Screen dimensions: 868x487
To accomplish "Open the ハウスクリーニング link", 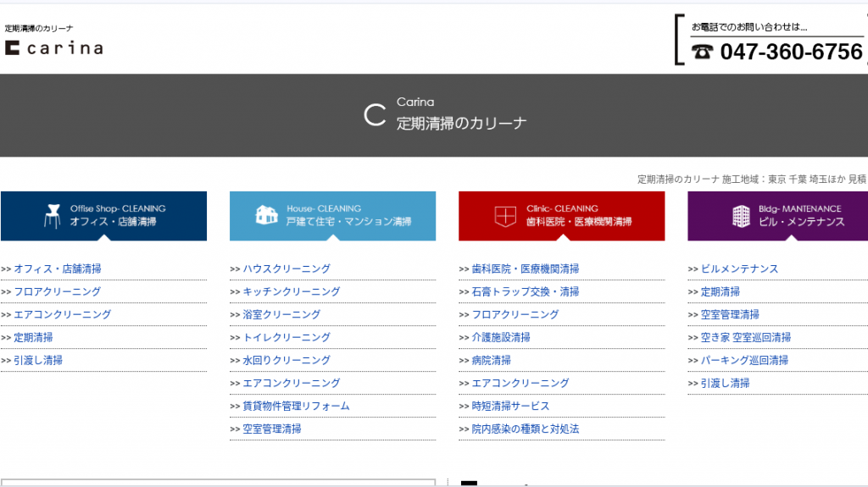I will [287, 269].
